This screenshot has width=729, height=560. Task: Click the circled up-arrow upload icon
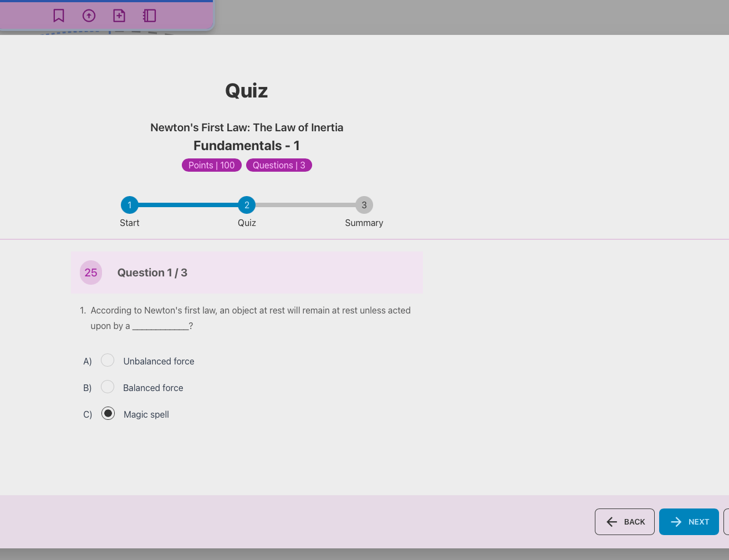click(89, 16)
